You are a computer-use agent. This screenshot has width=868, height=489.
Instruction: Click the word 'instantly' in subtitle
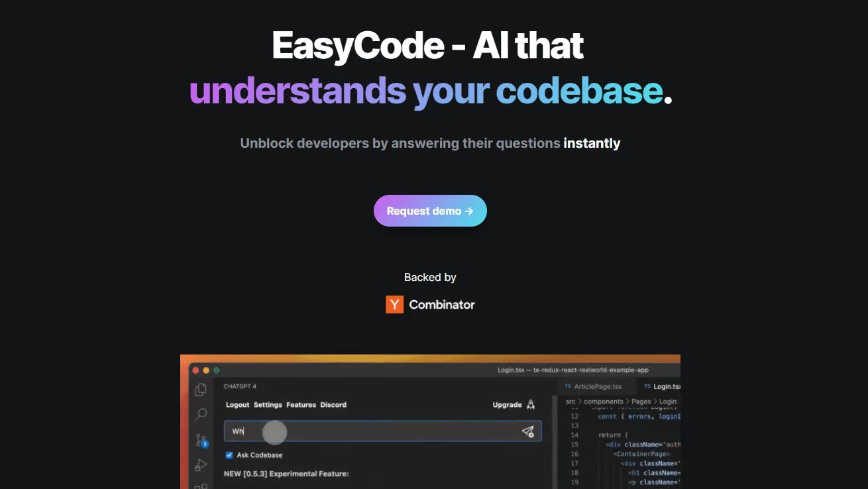click(x=592, y=143)
